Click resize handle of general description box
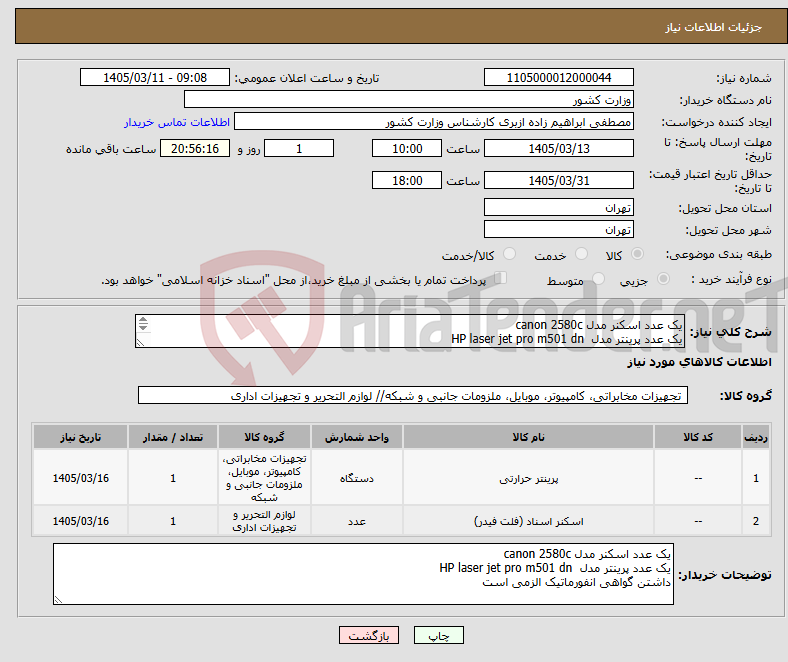 (x=140, y=343)
